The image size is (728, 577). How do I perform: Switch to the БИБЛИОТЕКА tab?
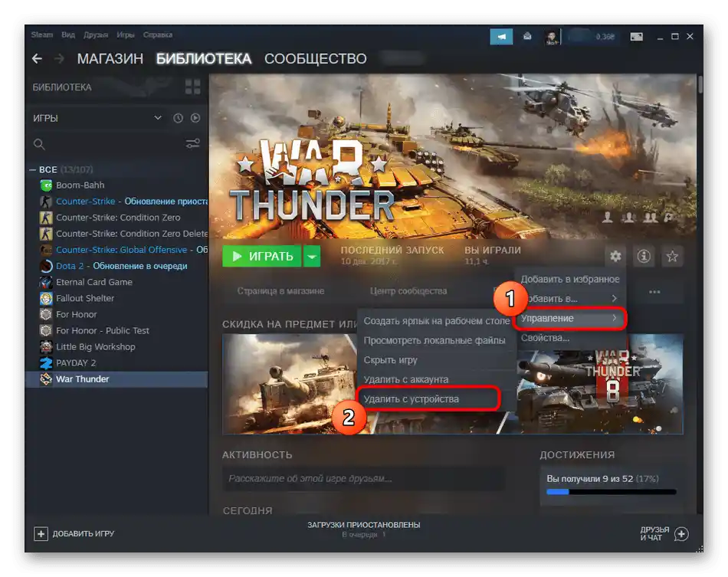click(x=204, y=59)
